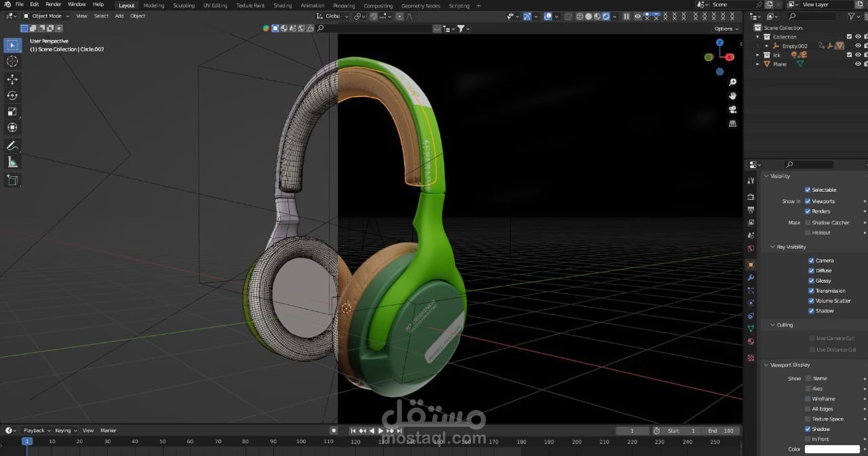Image resolution: width=868 pixels, height=456 pixels.
Task: Click the End frame field
Action: (x=721, y=431)
